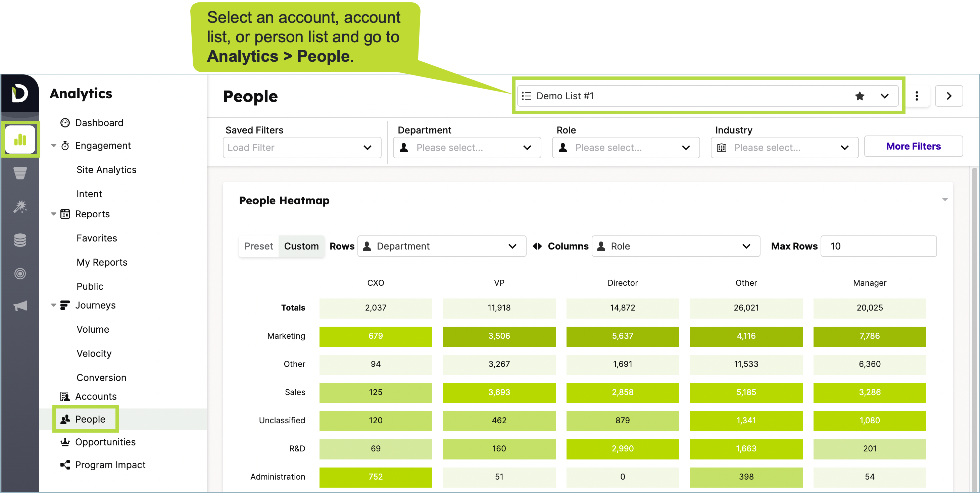The width and height of the screenshot is (980, 493).
Task: Go to Site Analytics
Action: click(x=106, y=170)
